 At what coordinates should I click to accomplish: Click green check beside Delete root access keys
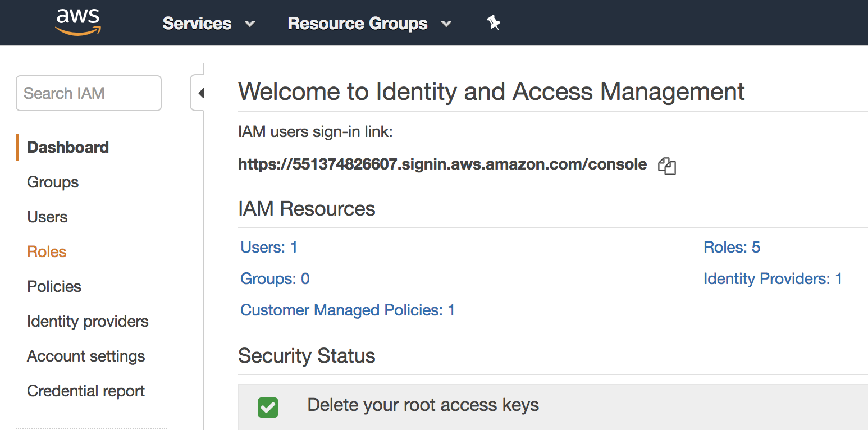268,407
